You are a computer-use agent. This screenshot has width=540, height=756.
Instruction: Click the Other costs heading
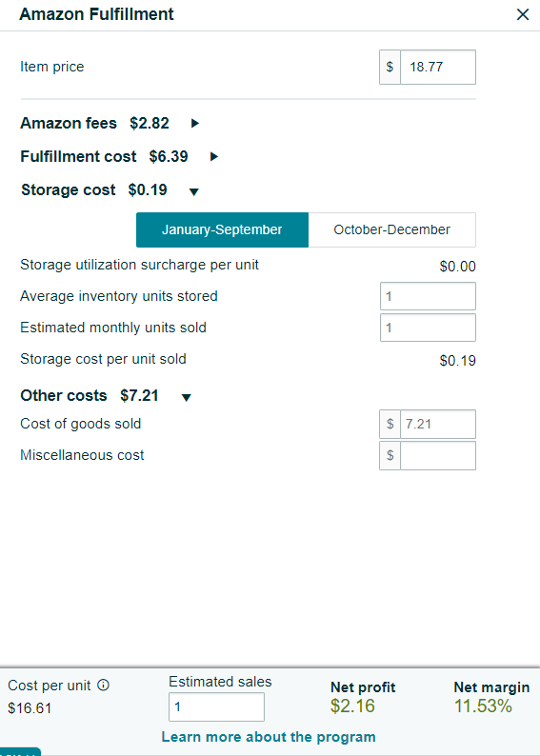[64, 395]
